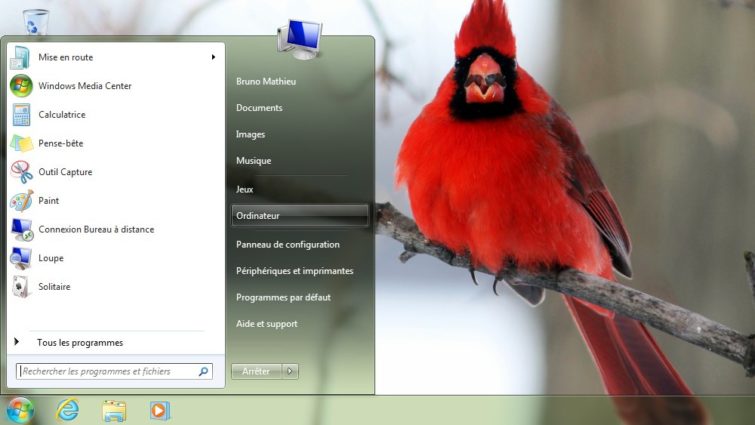Viewport: 755px width, 425px height.
Task: Open the Mise en route icon
Action: click(x=21, y=57)
